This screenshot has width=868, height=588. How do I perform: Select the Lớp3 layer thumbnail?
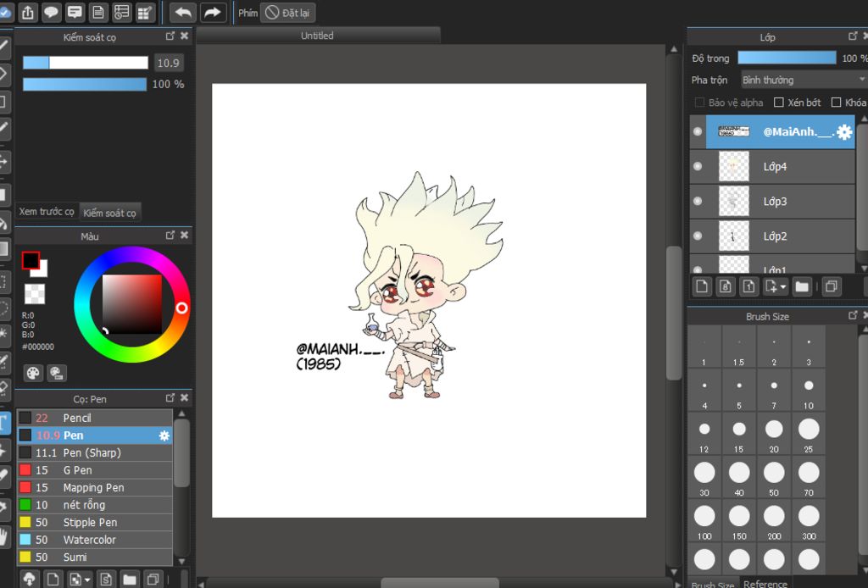coord(733,202)
